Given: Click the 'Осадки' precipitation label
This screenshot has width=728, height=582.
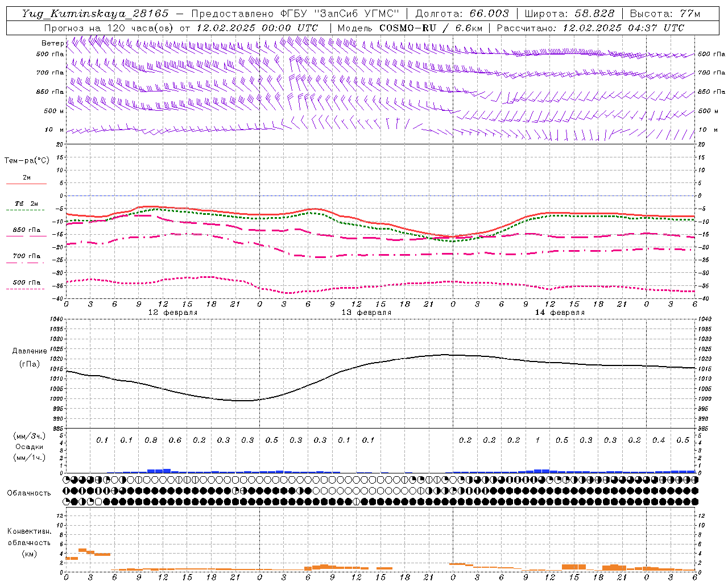Looking at the screenshot, I should tap(29, 447).
